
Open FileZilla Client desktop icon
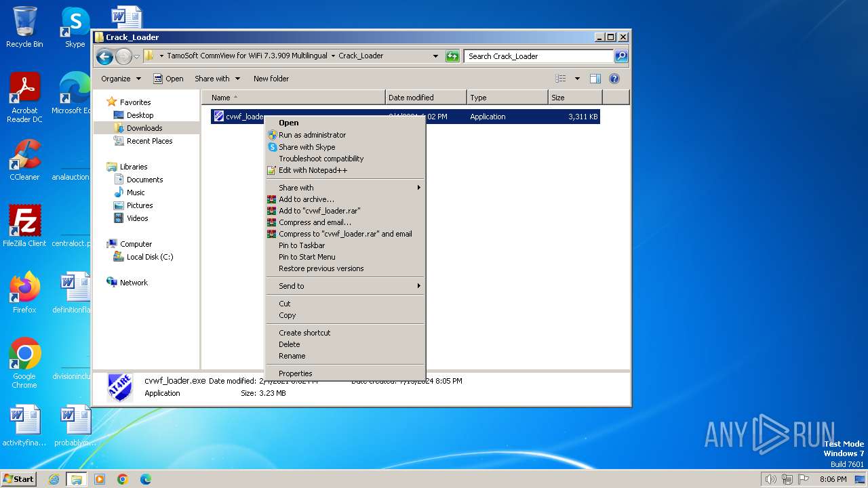coord(24,226)
